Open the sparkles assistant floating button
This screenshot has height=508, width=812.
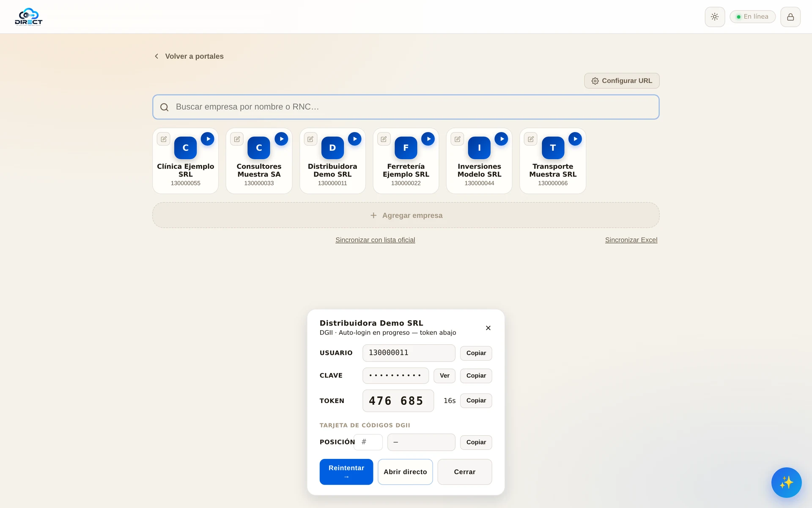point(786,483)
